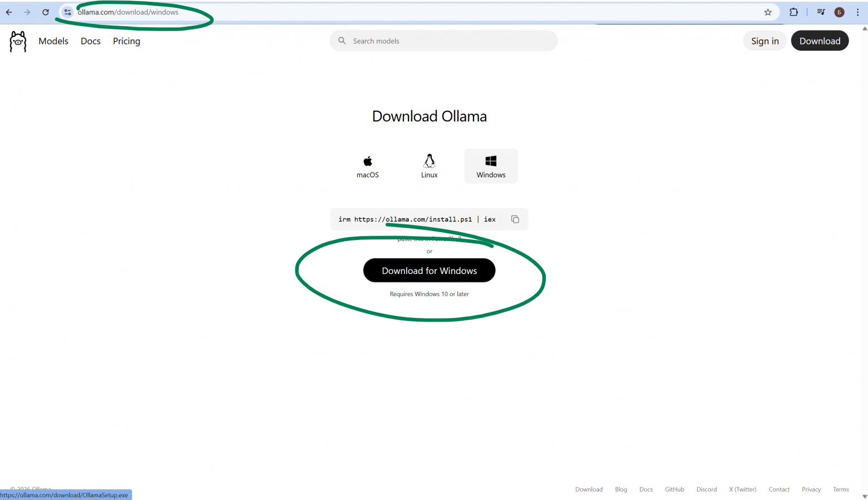Click the Ollama llama logo
The width and height of the screenshot is (868, 500).
click(18, 41)
